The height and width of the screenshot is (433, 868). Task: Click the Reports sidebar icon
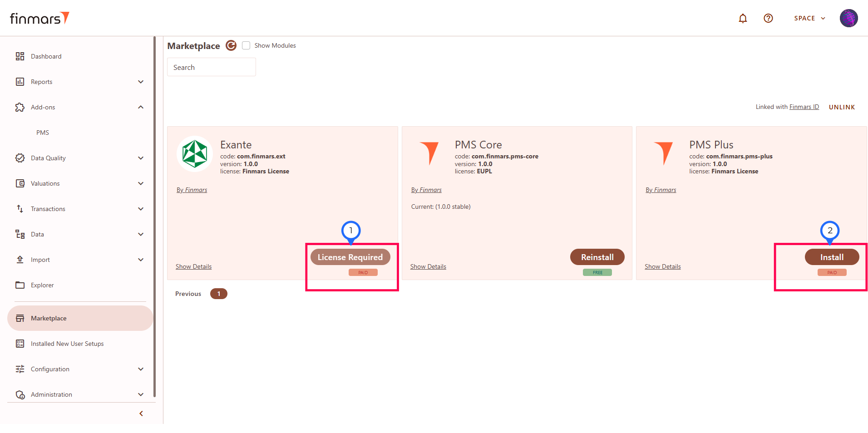pos(20,82)
